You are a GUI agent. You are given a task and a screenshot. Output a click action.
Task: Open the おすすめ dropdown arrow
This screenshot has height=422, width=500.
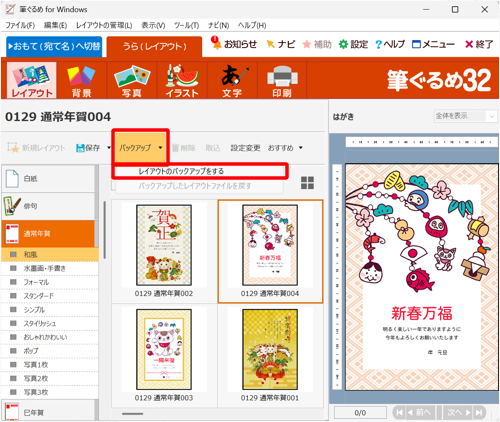pyautogui.click(x=301, y=148)
